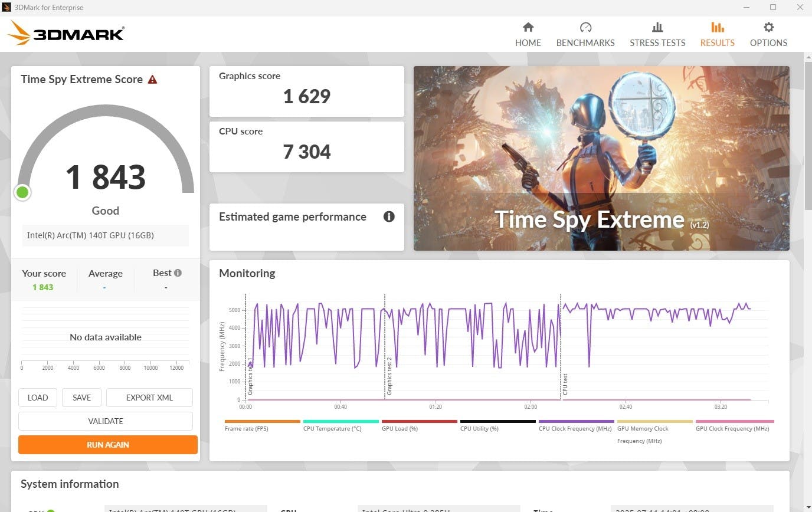Image resolution: width=812 pixels, height=512 pixels.
Task: Toggle GPU Memory Clock Frequency legend
Action: click(x=654, y=432)
